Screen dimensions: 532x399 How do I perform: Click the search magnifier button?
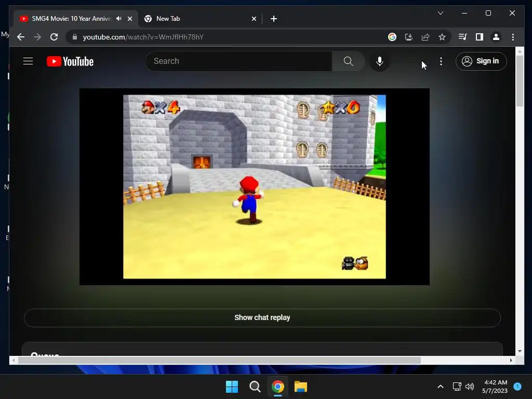pyautogui.click(x=349, y=61)
